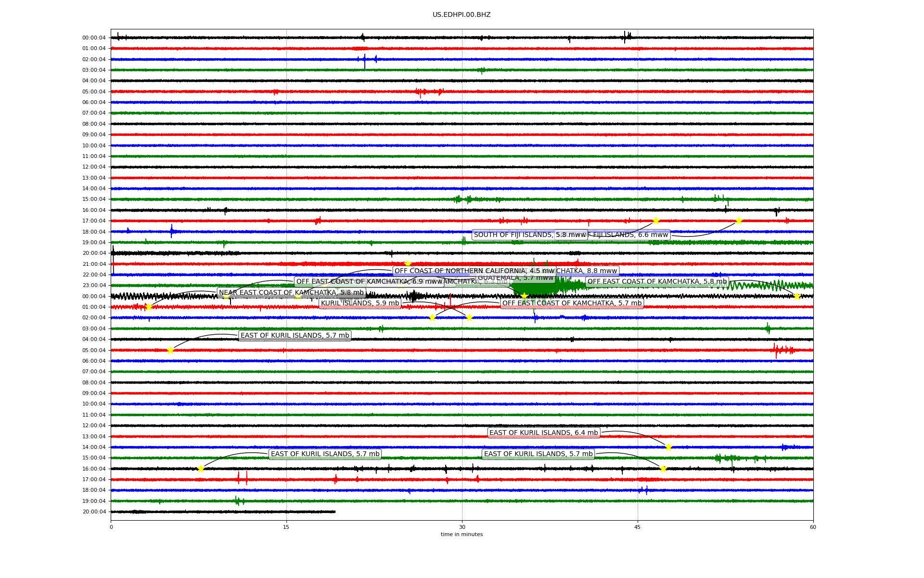Click the star for KURIL ISLANDS, 5.9 mb
The width and height of the screenshot is (924, 578).
pyautogui.click(x=469, y=317)
